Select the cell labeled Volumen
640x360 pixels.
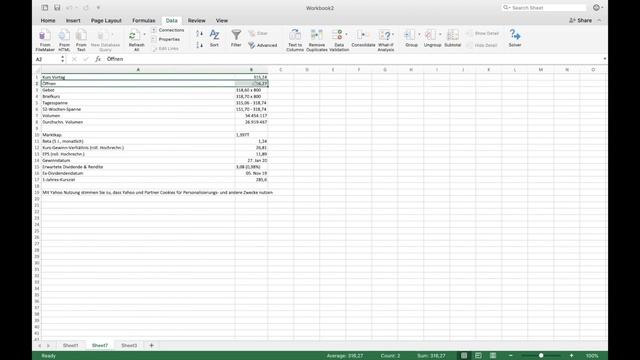coord(138,116)
